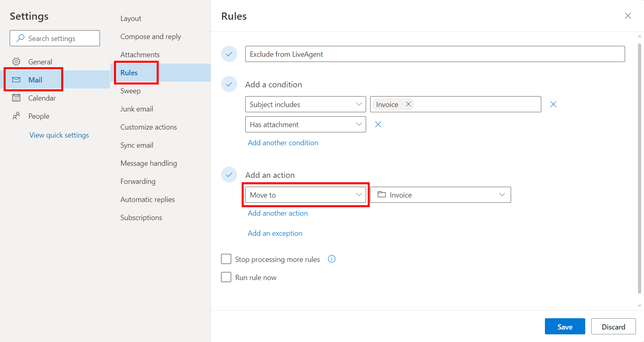Remove the Invoice keyword tag

click(x=408, y=104)
